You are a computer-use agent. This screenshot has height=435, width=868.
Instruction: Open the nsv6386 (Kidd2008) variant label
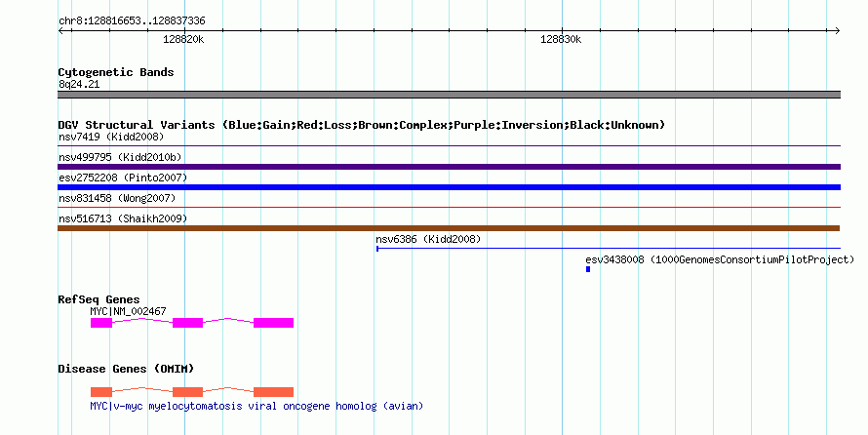pyautogui.click(x=428, y=239)
